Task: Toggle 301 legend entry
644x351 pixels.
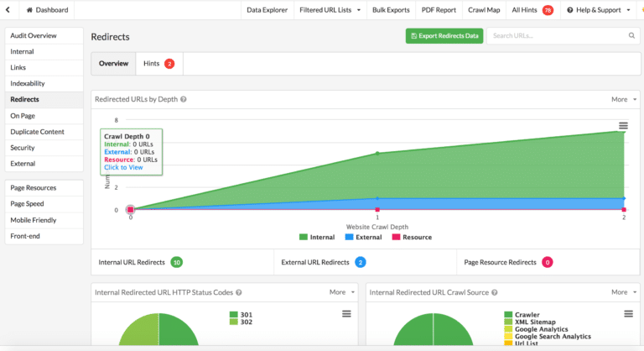Action: coord(241,315)
